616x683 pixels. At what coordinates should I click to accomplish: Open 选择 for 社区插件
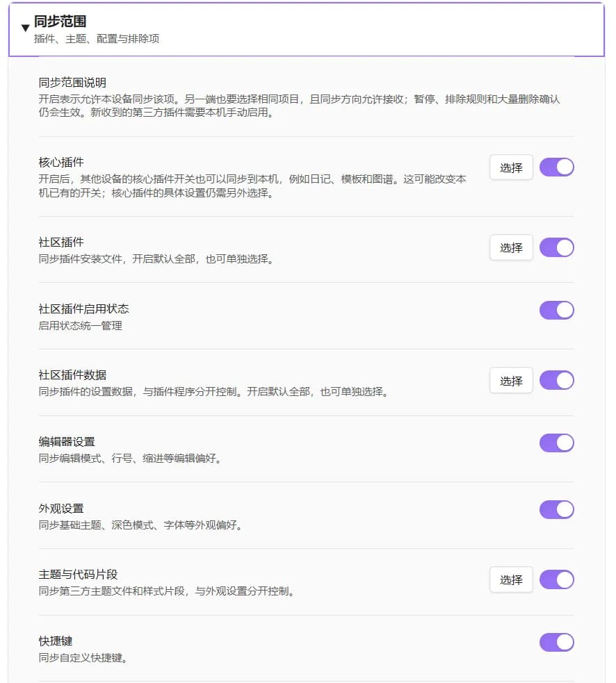coord(511,247)
